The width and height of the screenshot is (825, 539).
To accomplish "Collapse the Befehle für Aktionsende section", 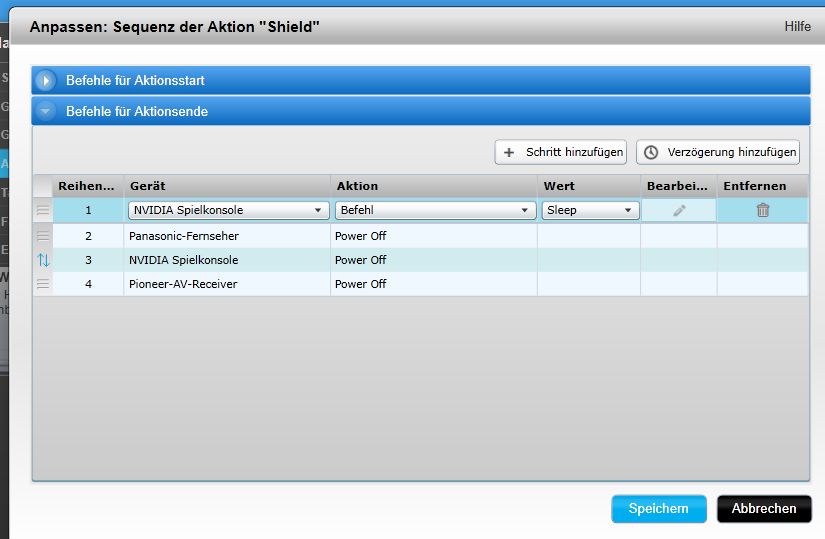I will (46, 111).
